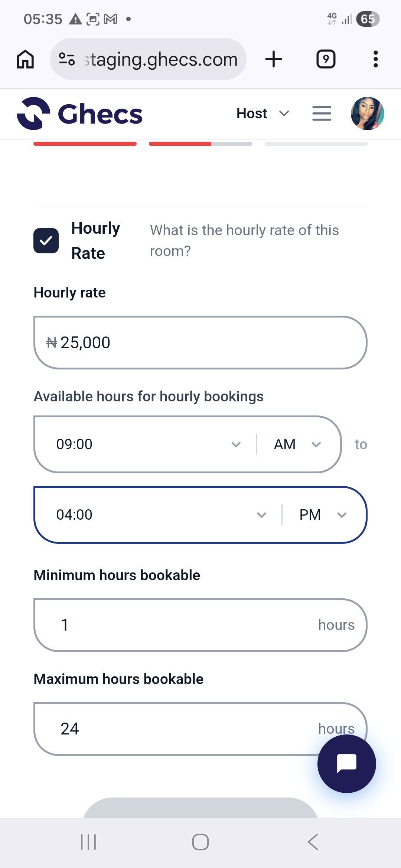Screen dimensions: 401x868
Task: Tap the staging.ghecs.com address bar
Action: [x=160, y=59]
